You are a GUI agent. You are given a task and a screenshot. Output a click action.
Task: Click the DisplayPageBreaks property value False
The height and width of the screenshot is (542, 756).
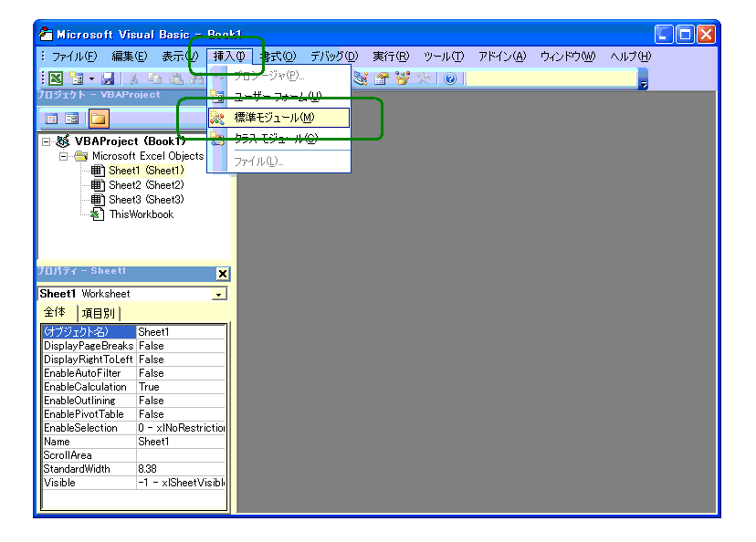(181, 346)
